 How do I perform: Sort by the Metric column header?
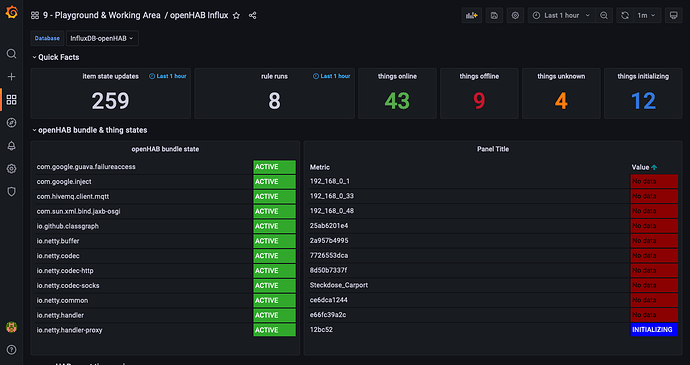[319, 167]
